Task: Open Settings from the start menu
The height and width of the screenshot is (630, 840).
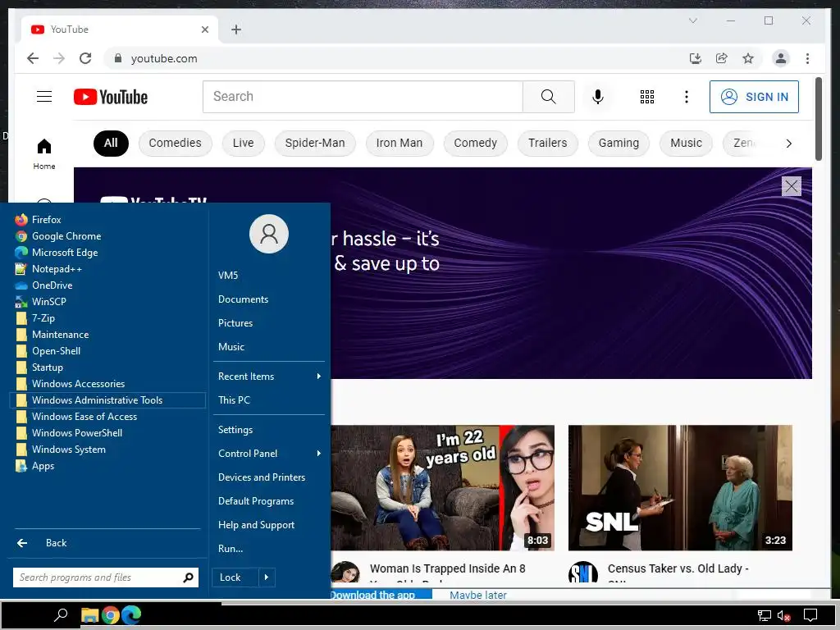Action: tap(269, 430)
